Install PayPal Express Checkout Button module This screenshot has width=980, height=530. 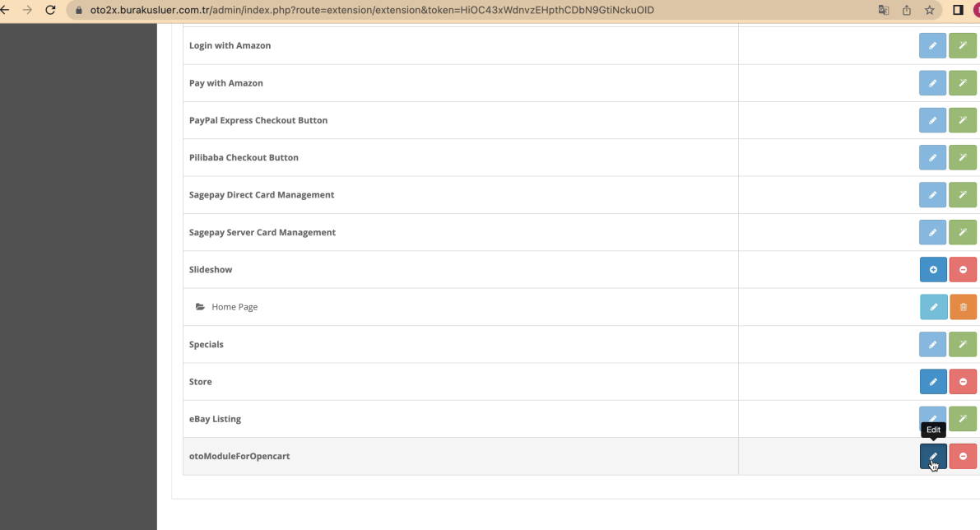pyautogui.click(x=963, y=120)
